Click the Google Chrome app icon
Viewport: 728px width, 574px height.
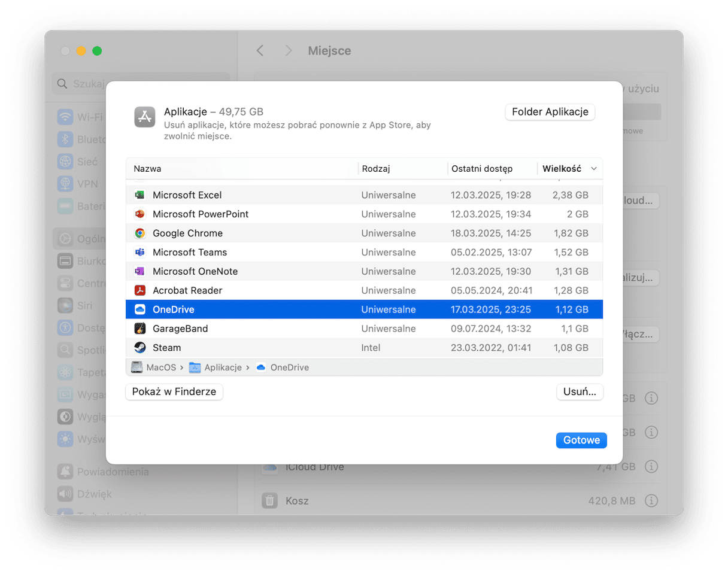pos(139,233)
